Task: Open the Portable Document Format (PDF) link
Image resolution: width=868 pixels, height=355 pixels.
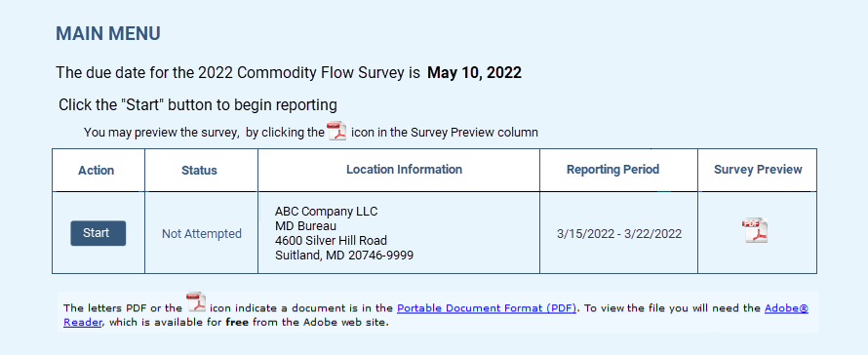Action: pos(487,308)
